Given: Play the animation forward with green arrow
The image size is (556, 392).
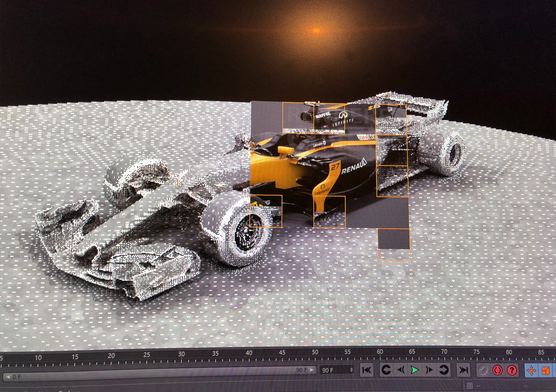Looking at the screenshot, I should [x=415, y=370].
